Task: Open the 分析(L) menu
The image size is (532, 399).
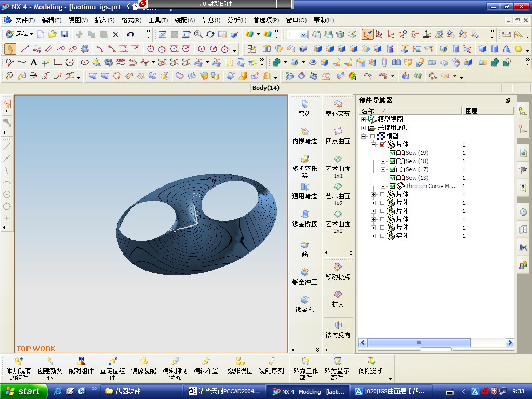Action: tap(237, 20)
